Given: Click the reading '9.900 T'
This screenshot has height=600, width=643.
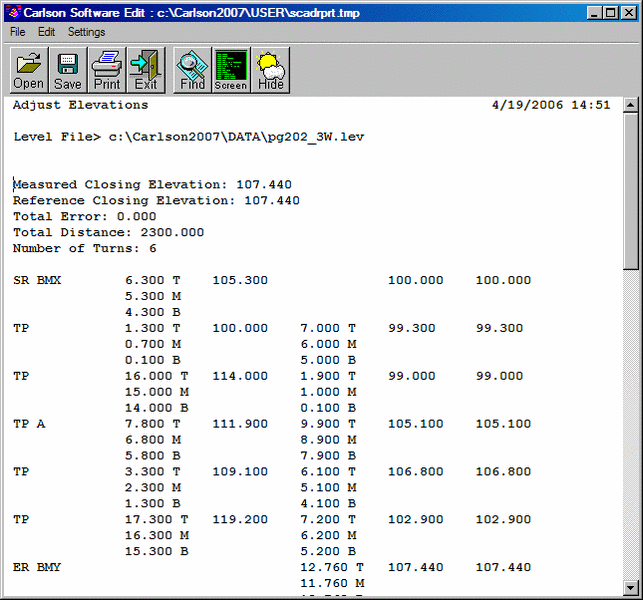Looking at the screenshot, I should (328, 424).
